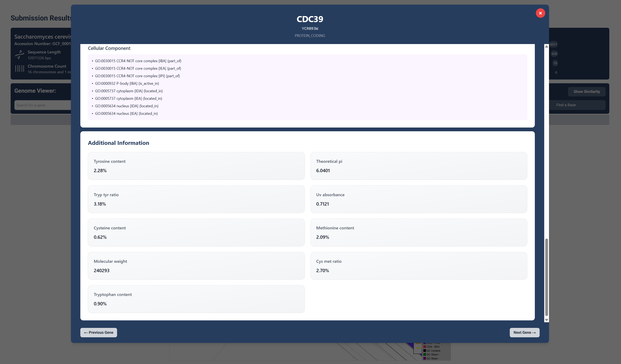
Task: Click the GC Skew- purple legend swatch
Action: (x=425, y=359)
